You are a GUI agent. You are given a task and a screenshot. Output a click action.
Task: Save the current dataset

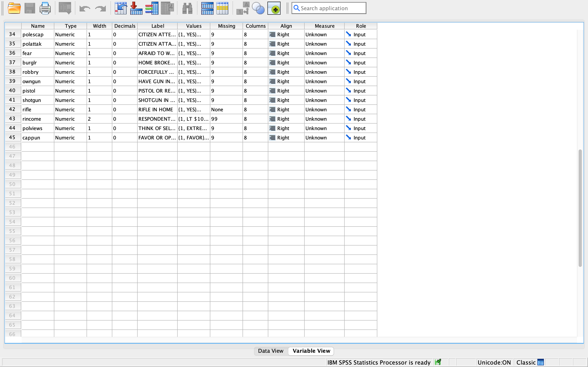[x=30, y=8]
